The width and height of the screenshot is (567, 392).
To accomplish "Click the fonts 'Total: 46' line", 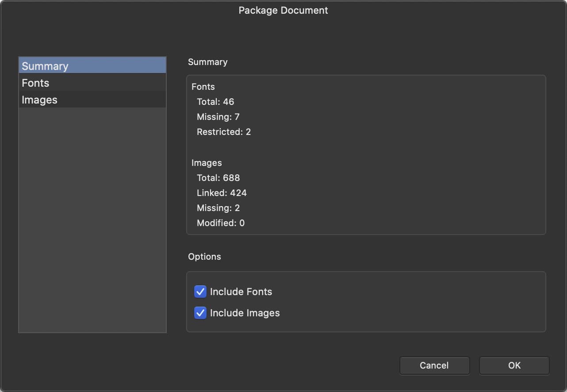I will point(215,102).
